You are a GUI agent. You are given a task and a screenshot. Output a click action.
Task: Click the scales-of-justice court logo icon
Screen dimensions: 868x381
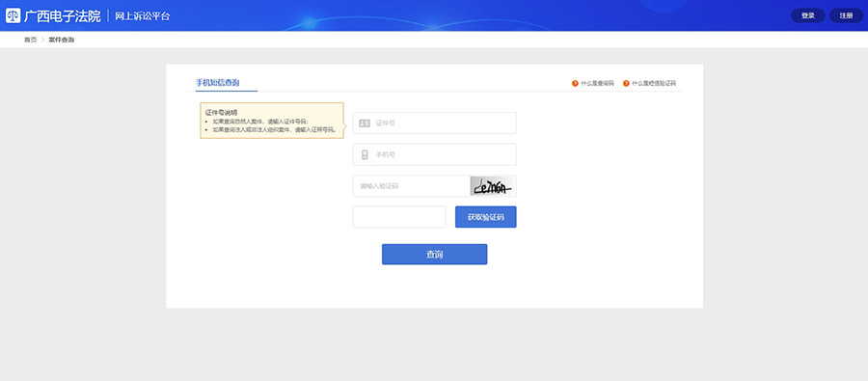[14, 15]
